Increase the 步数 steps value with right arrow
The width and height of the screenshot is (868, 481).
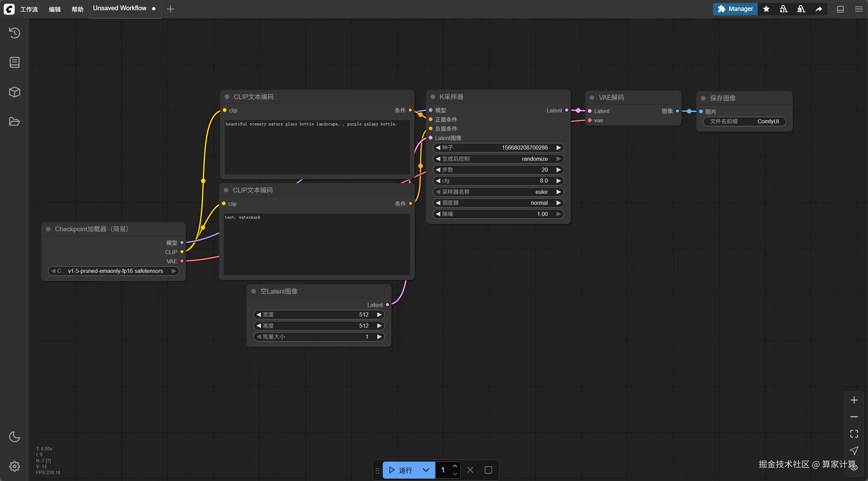pyautogui.click(x=558, y=170)
